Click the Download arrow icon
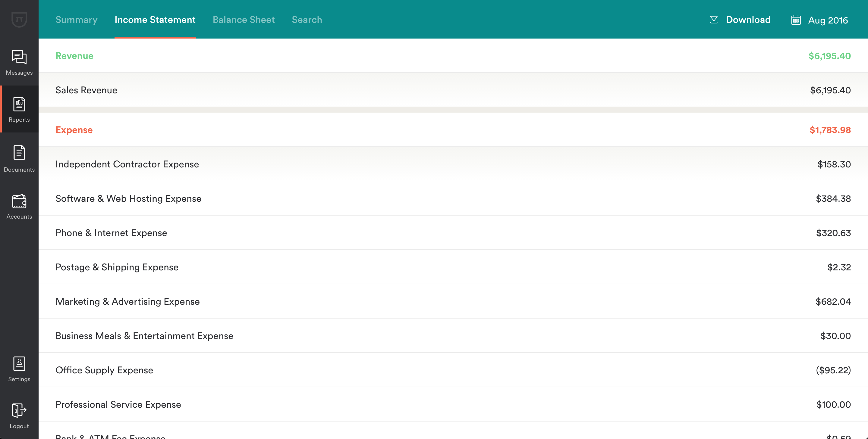This screenshot has width=868, height=439. coord(714,20)
